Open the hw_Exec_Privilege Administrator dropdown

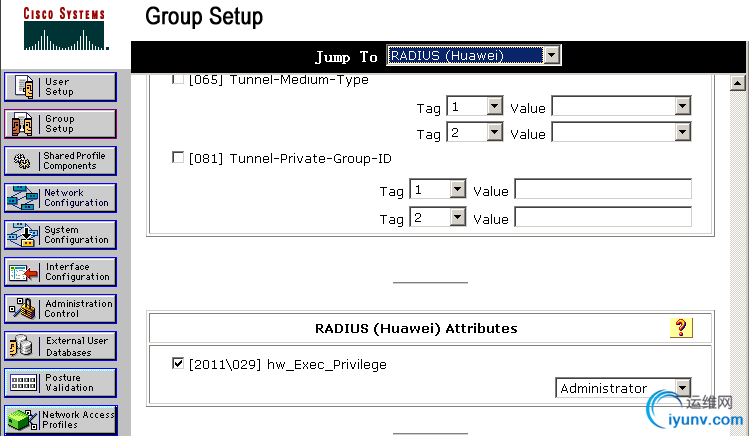point(623,388)
